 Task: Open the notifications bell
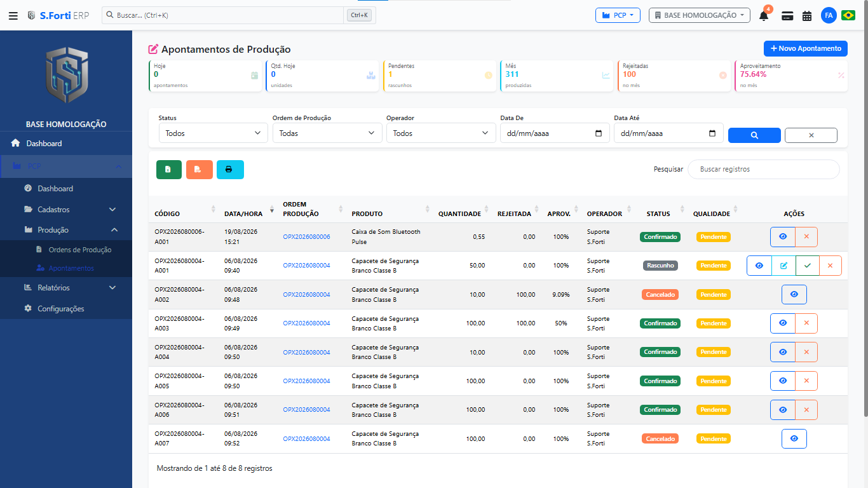tap(764, 15)
